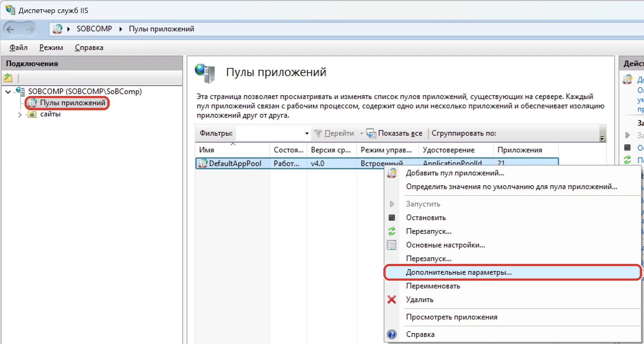The image size is (644, 344).
Task: Click the recycle icon in the actions pane
Action: (x=628, y=160)
